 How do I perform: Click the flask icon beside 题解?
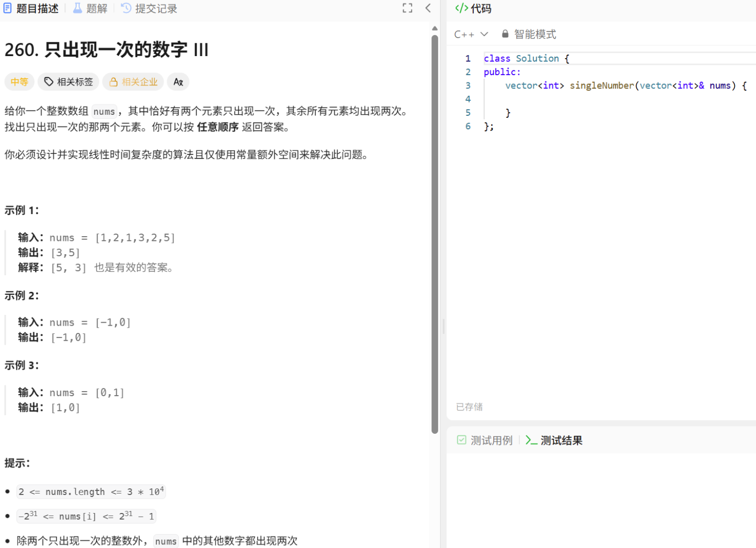click(x=77, y=8)
